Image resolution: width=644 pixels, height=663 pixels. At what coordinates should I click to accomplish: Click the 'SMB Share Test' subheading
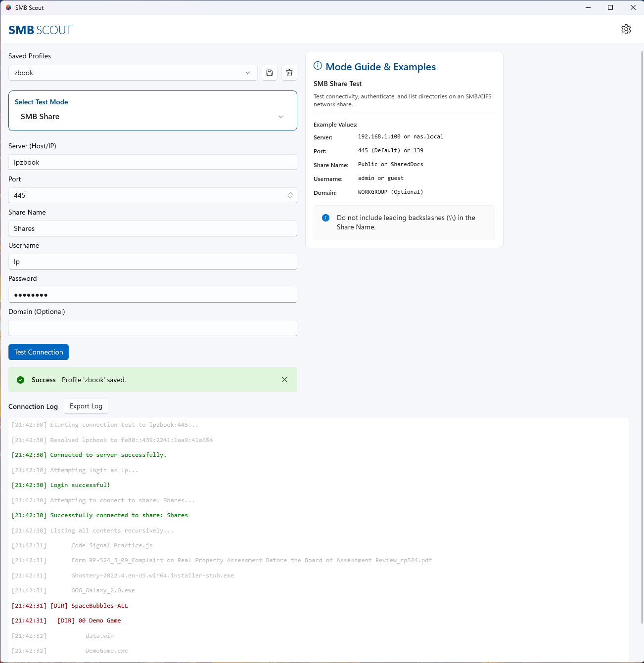(x=338, y=84)
